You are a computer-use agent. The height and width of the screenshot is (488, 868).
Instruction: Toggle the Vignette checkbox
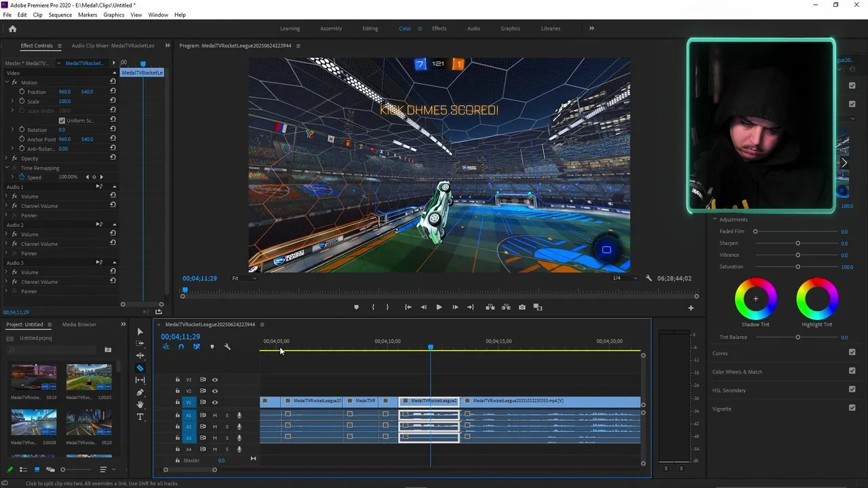852,407
